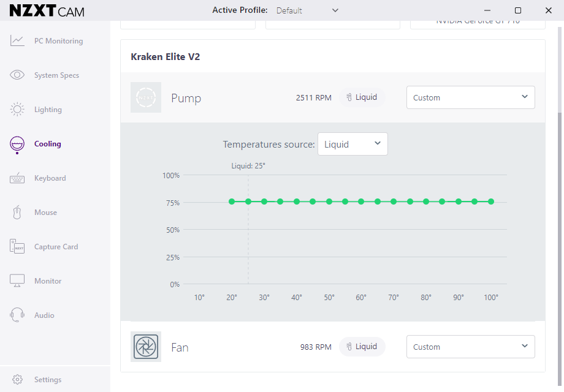Open the Temperatures source Liquid dropdown
Screen dimensions: 564x392
352,144
